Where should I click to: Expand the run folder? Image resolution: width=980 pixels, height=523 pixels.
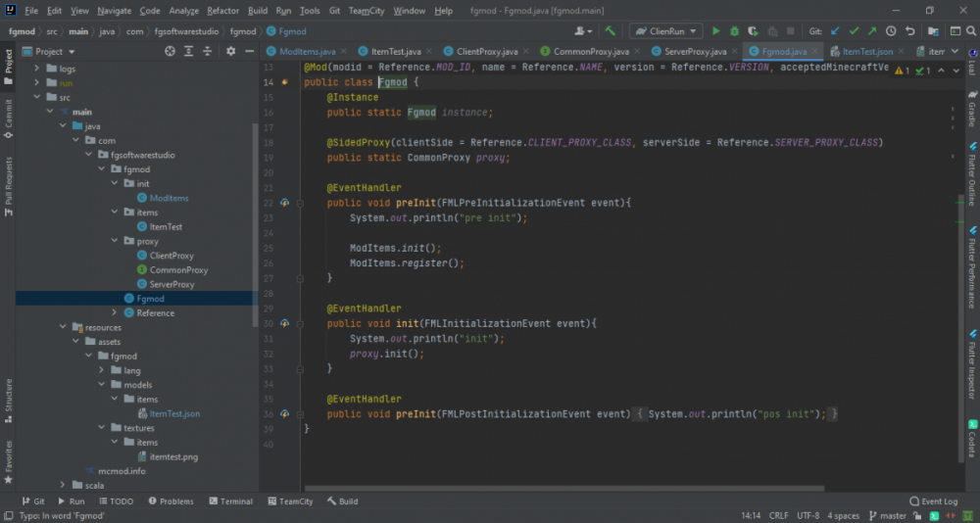tap(36, 83)
